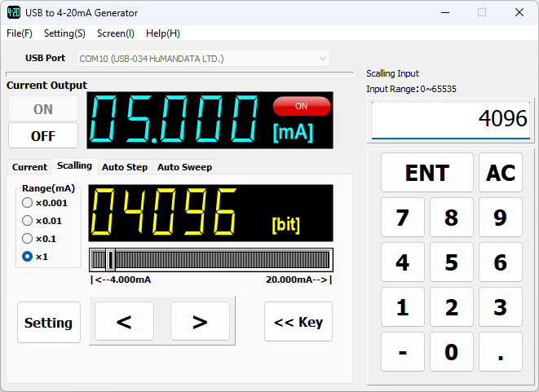The height and width of the screenshot is (392, 539).
Task: Confirm entry with the ENT key
Action: [427, 173]
